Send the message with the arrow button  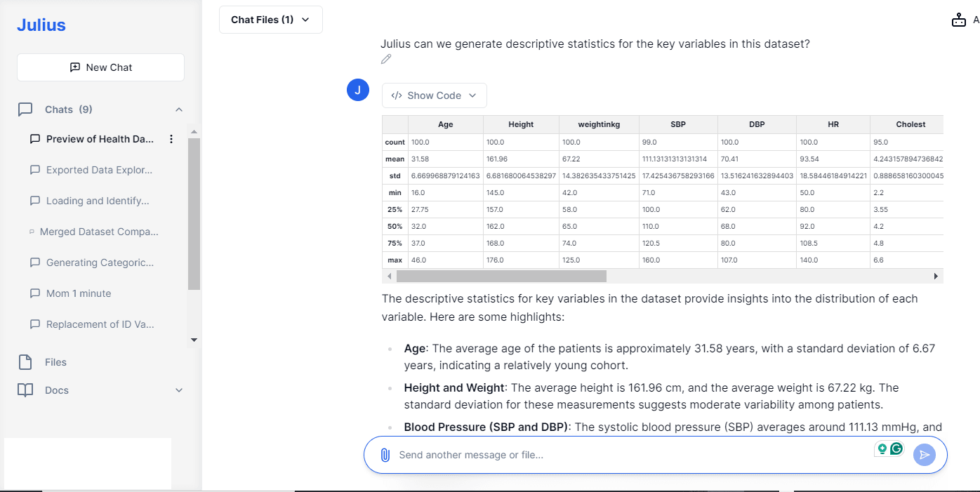point(925,455)
